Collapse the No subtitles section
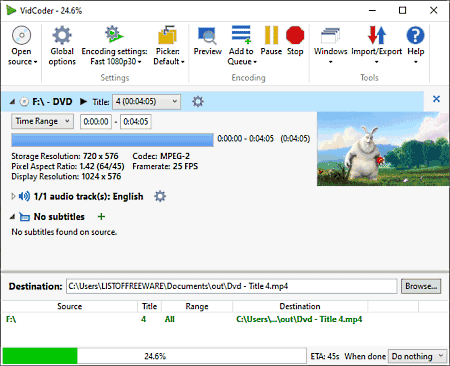450x366 pixels. (x=12, y=217)
